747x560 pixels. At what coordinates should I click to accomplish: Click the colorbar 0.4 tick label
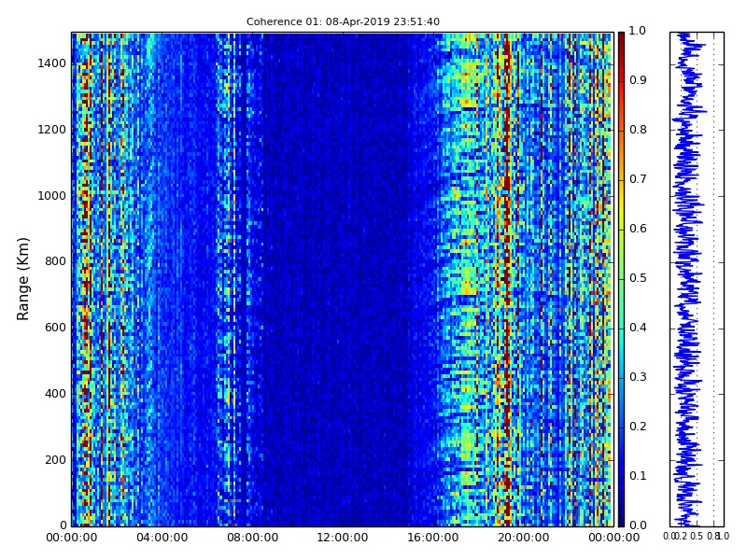click(638, 328)
